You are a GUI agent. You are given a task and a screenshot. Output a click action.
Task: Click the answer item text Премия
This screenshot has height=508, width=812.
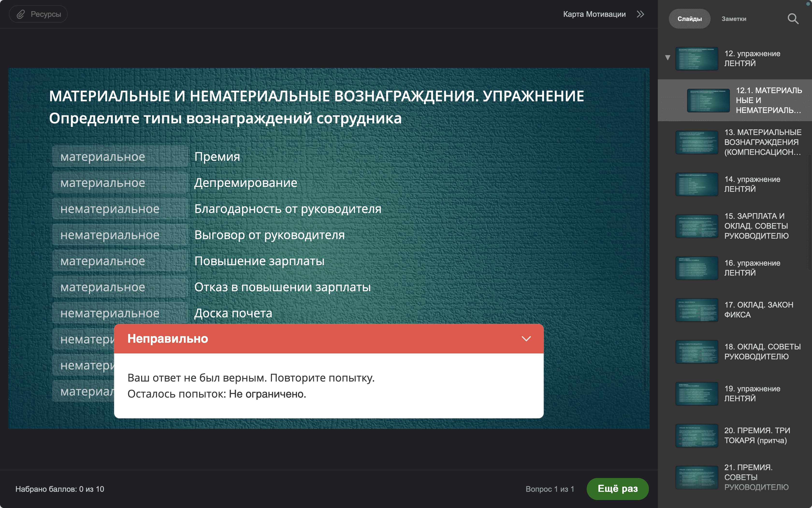[x=217, y=157]
